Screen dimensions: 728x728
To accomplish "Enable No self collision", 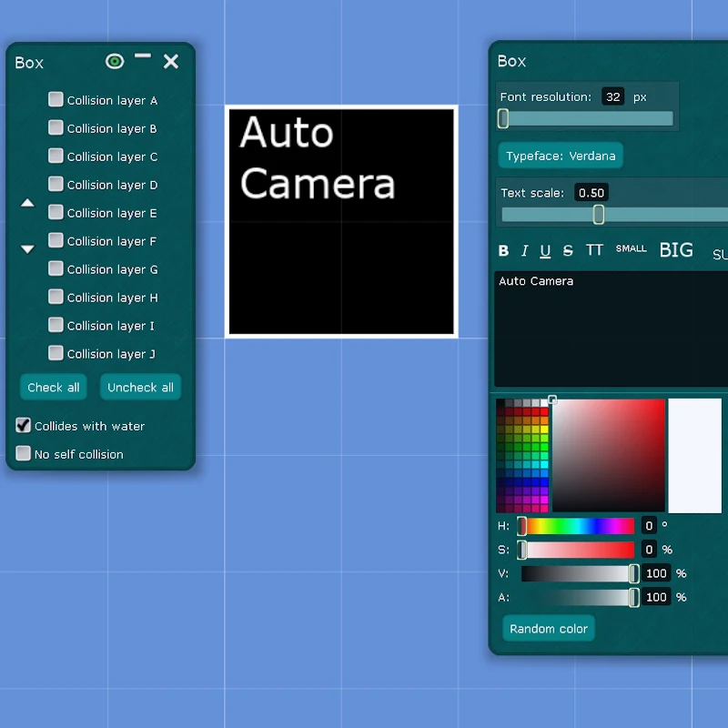I will coord(23,453).
